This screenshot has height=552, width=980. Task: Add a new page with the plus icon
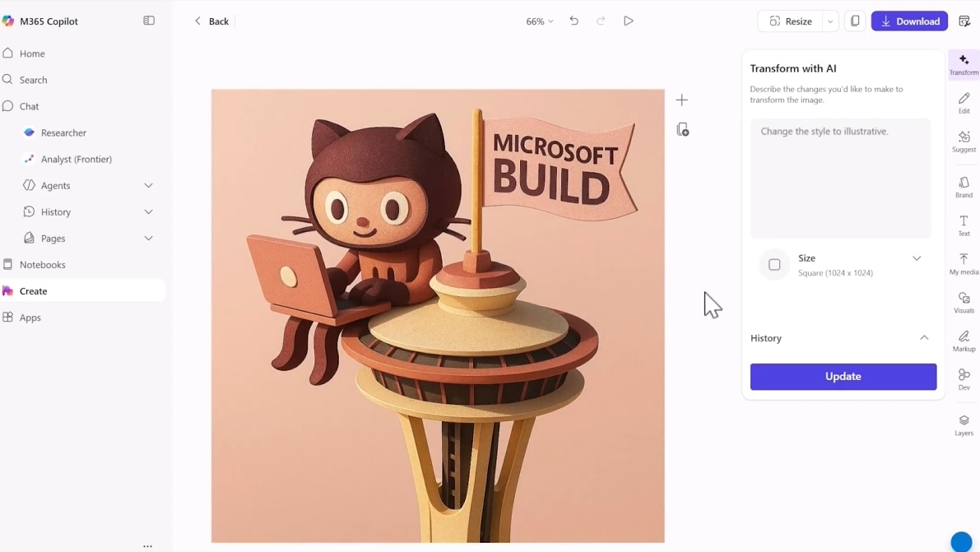682,100
